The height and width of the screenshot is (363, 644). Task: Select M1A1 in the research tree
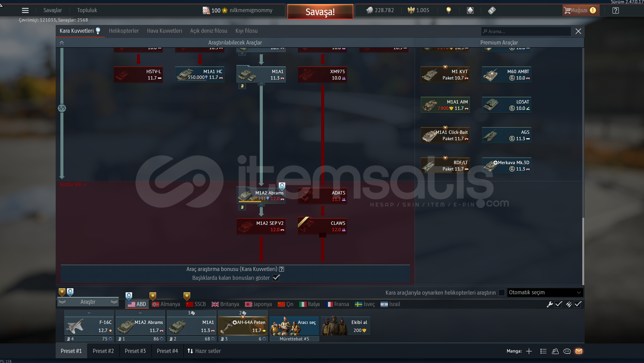tap(261, 74)
